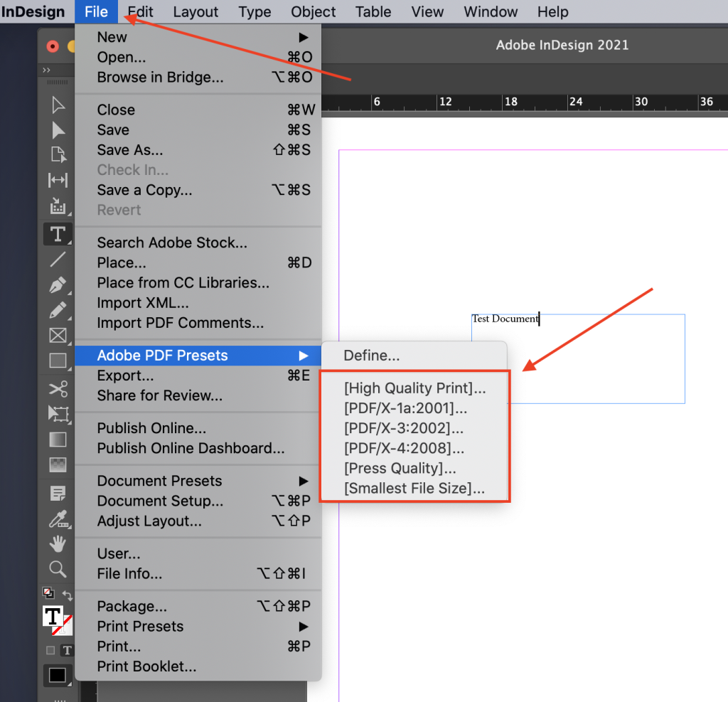Choose Place... menu item
This screenshot has width=728, height=702.
tap(198, 263)
